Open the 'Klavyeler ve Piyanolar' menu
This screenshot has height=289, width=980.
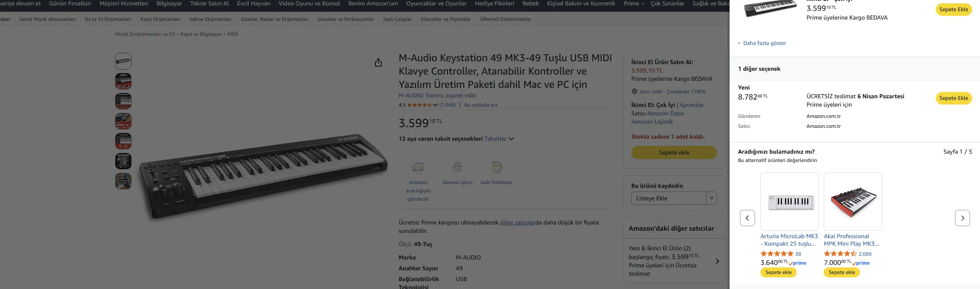(x=446, y=19)
